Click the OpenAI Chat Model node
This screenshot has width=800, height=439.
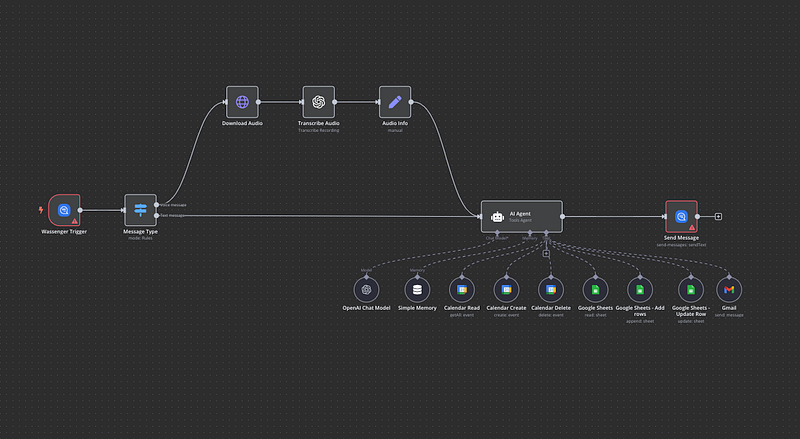point(367,289)
